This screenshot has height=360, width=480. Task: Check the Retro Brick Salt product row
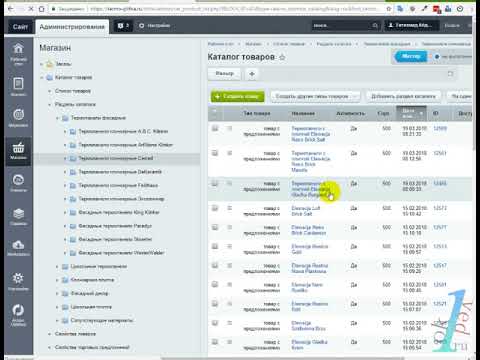click(x=215, y=128)
